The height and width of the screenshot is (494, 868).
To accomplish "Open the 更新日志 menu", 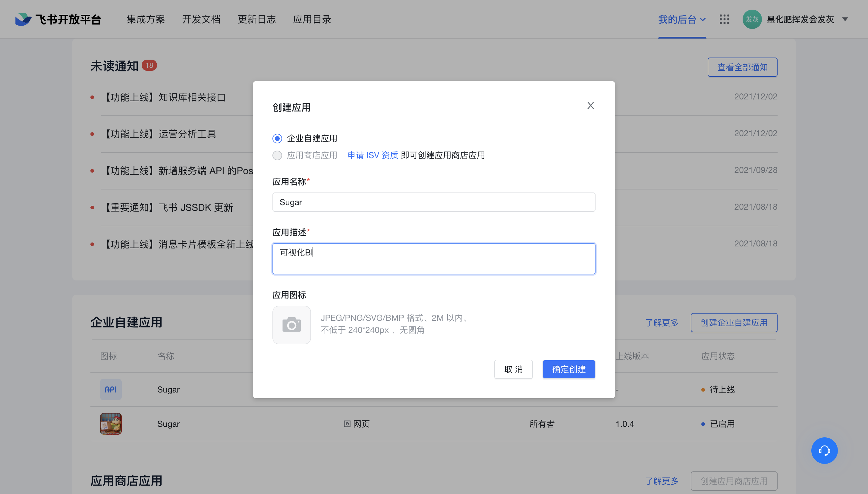I will [x=256, y=19].
